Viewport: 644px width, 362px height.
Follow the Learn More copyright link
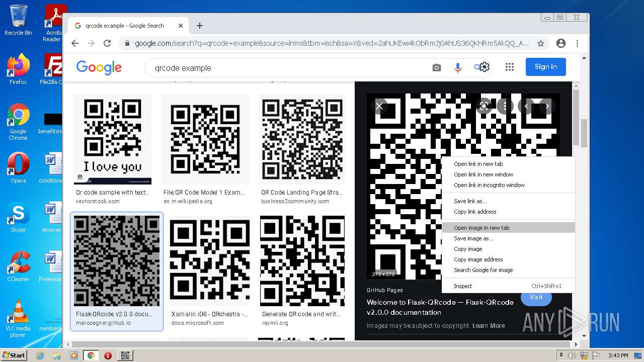[x=488, y=326]
